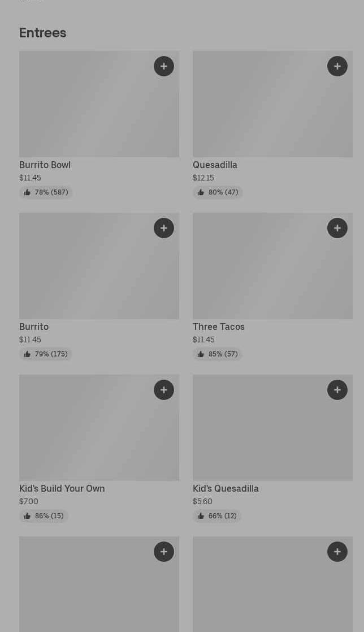The height and width of the screenshot is (632, 364).
Task: Open Kid's Build Your Own 86% rating
Action: pos(44,516)
